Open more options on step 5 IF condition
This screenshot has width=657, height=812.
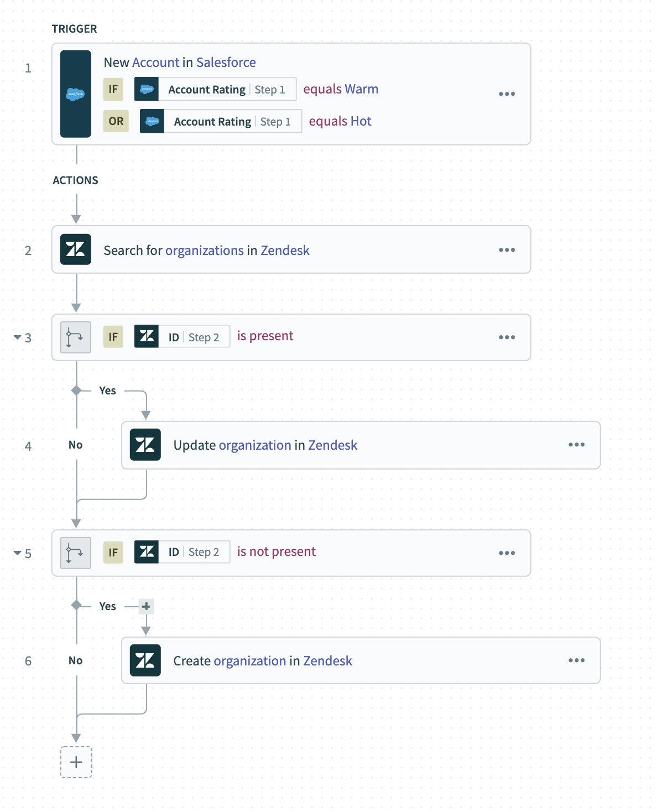507,553
